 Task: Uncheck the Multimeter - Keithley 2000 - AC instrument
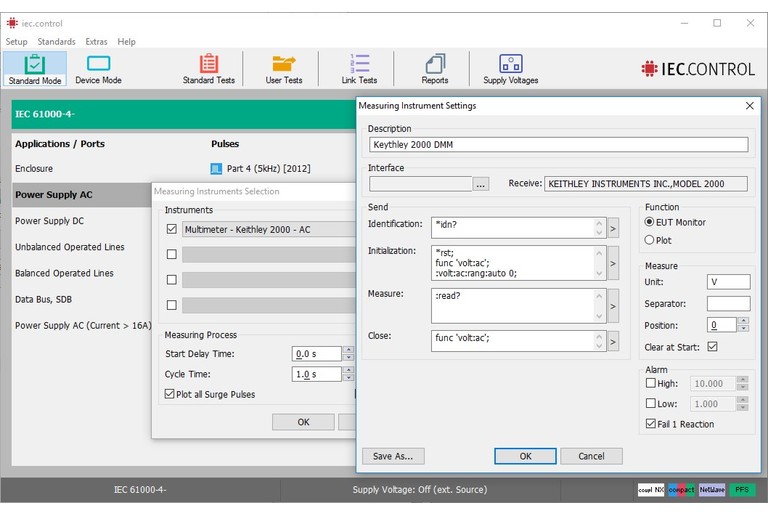click(171, 229)
